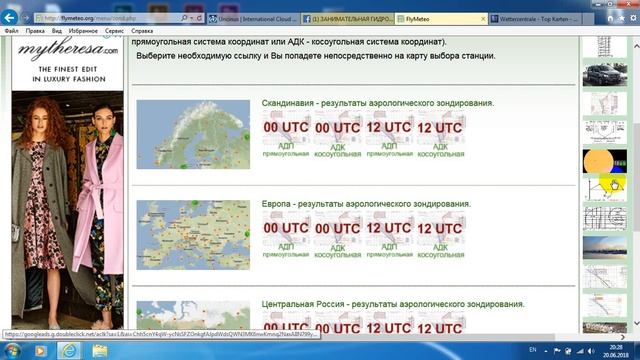Click the search magnifier in address bar

click(x=184, y=18)
